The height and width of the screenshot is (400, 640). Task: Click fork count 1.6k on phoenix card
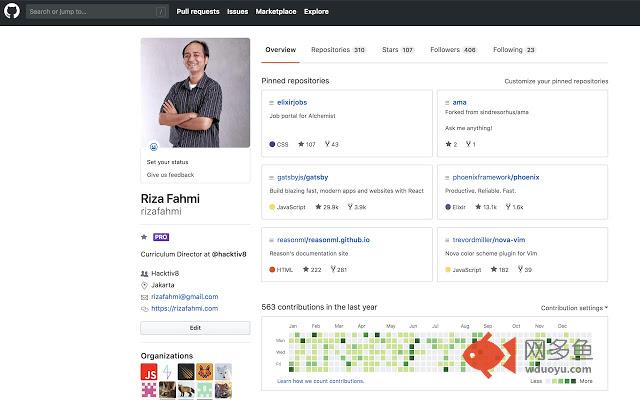pyautogui.click(x=514, y=207)
